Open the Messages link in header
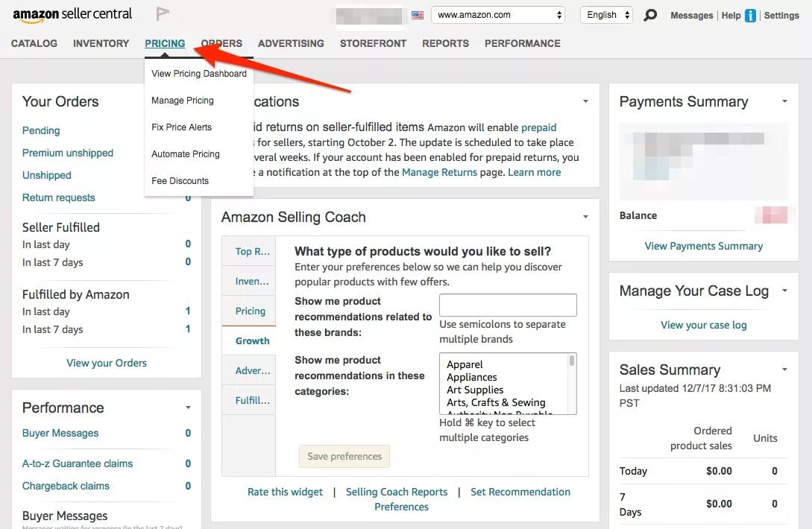 [x=691, y=16]
